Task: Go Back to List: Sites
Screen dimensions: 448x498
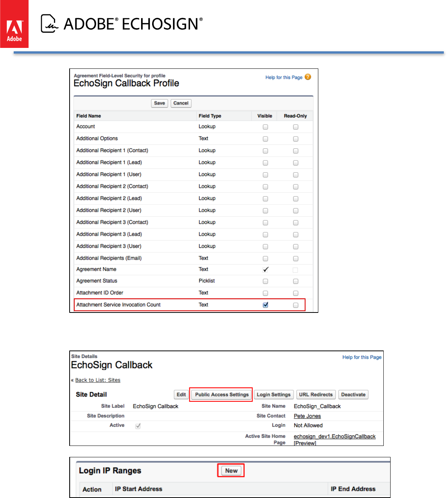Action: point(98,380)
